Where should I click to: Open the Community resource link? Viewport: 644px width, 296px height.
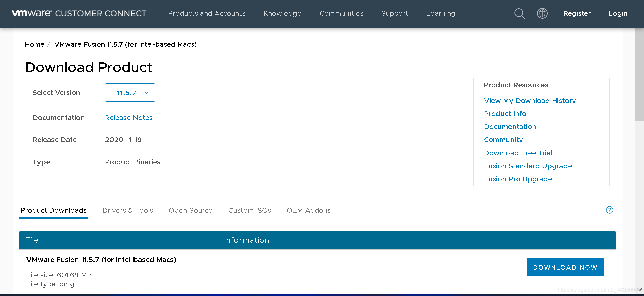pyautogui.click(x=503, y=140)
